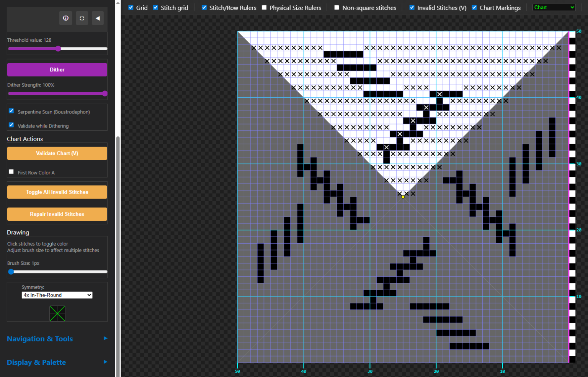Image resolution: width=588 pixels, height=377 pixels.
Task: Uncheck Validate while Dithering
Action: (11, 125)
